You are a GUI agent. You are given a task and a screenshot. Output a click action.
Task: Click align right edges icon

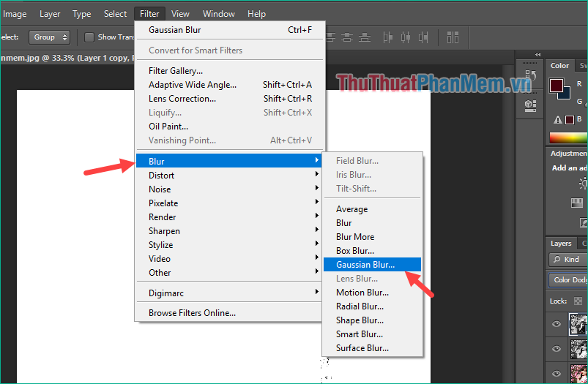coord(423,37)
